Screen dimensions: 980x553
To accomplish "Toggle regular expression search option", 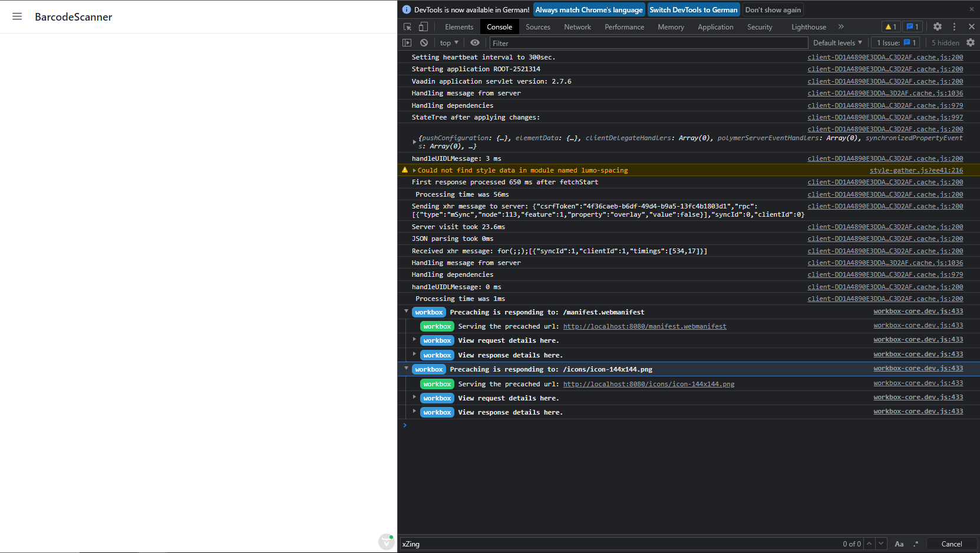I will click(x=916, y=544).
